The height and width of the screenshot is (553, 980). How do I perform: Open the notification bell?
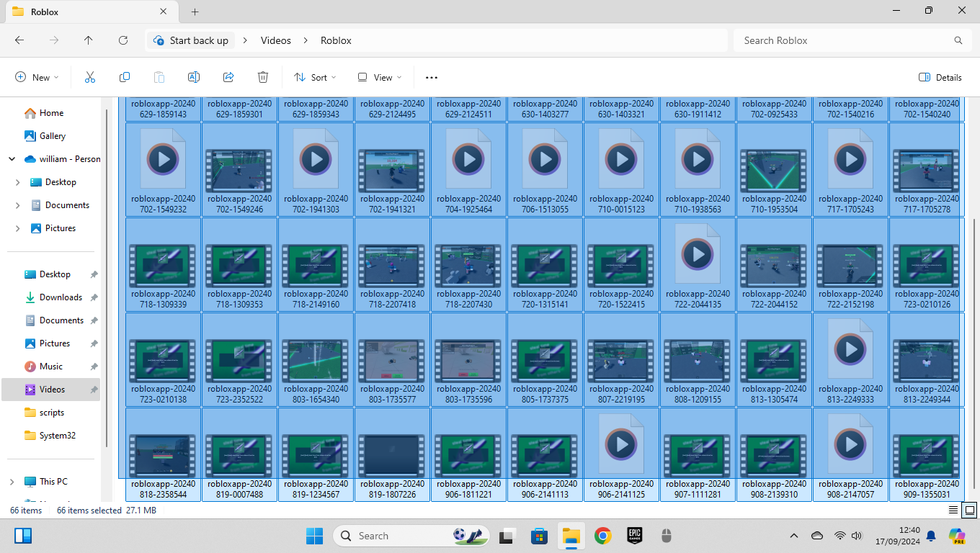coord(931,536)
